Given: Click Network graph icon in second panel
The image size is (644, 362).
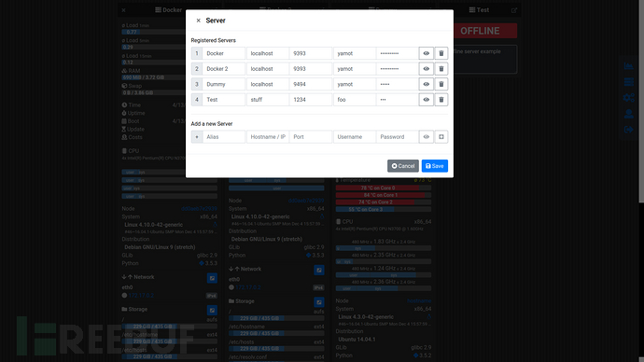Looking at the screenshot, I should coord(319,270).
